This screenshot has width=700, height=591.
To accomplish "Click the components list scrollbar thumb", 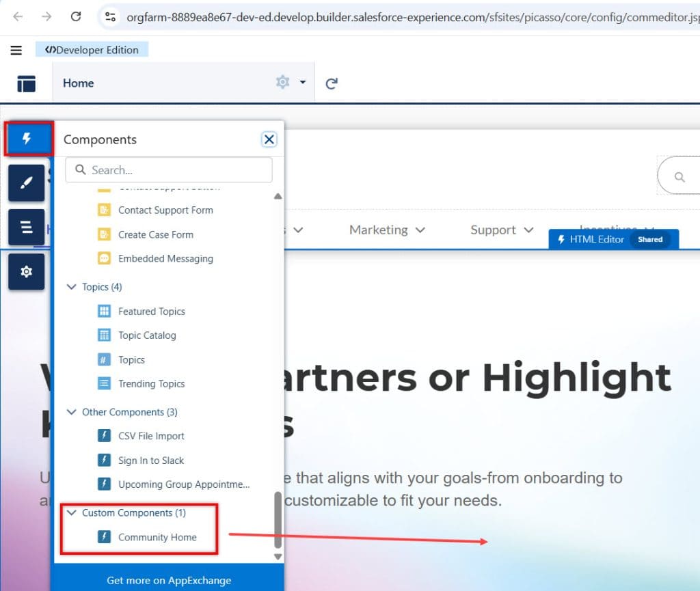I will pos(278,520).
